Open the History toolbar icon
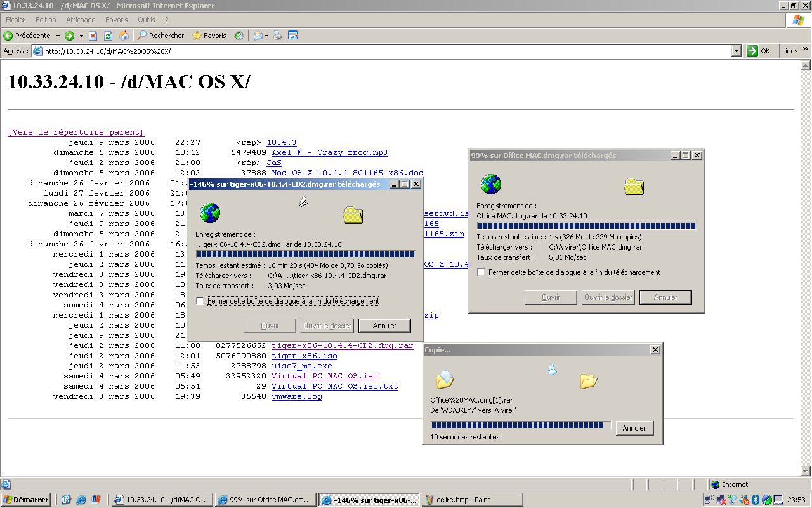Viewport: 812px width, 508px height. pyautogui.click(x=239, y=36)
